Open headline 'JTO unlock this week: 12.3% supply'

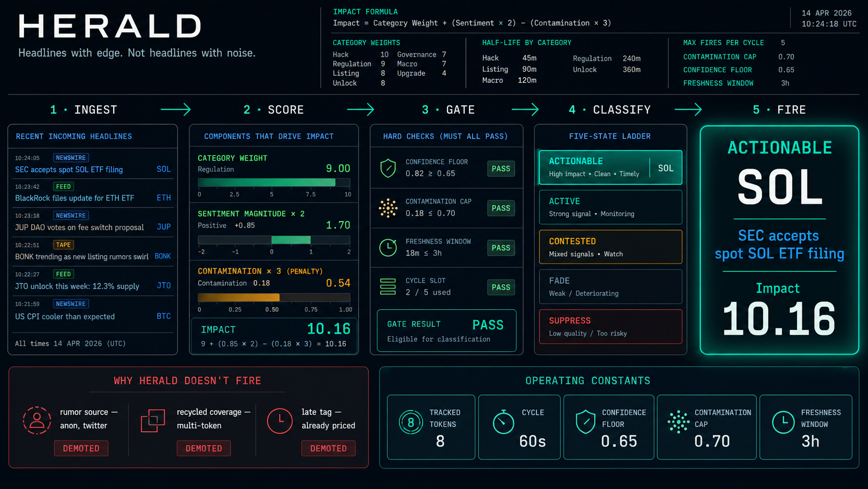coord(77,286)
